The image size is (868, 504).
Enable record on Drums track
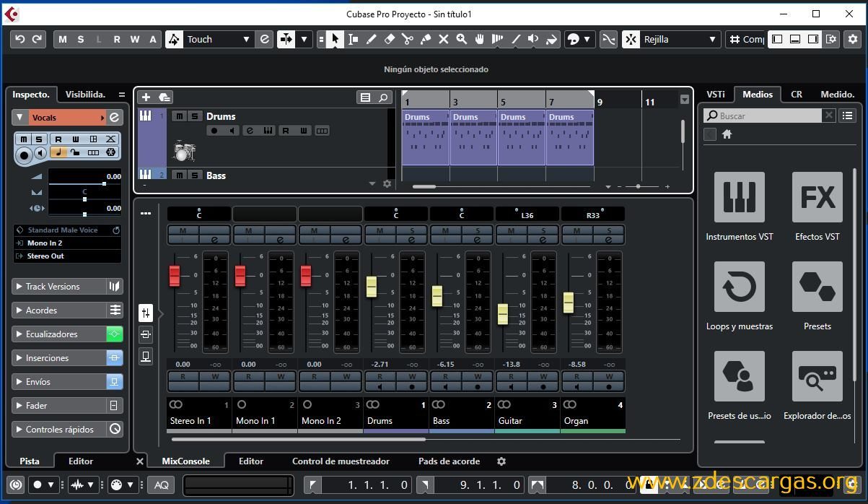tap(214, 131)
